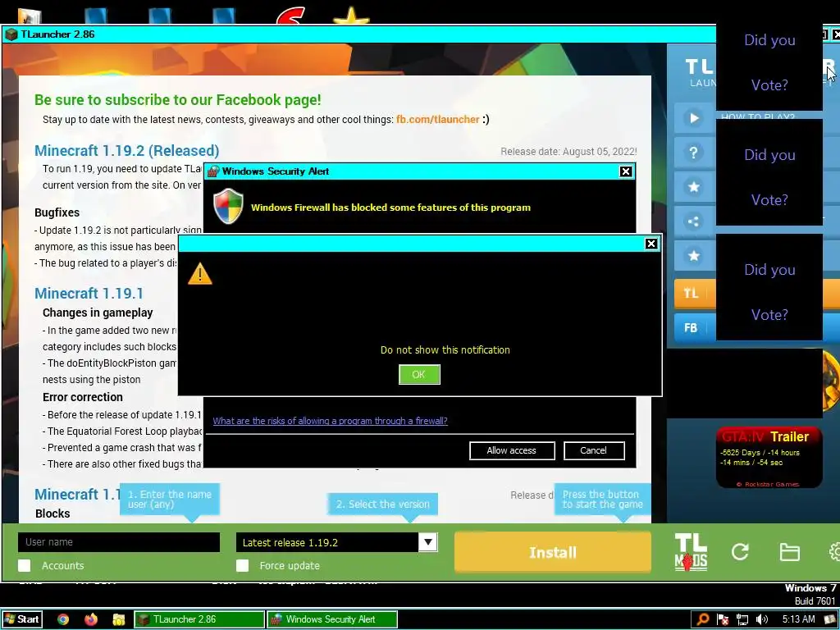Click 'Error correction' subheading
Screen dimensions: 840x630
[x=83, y=397]
